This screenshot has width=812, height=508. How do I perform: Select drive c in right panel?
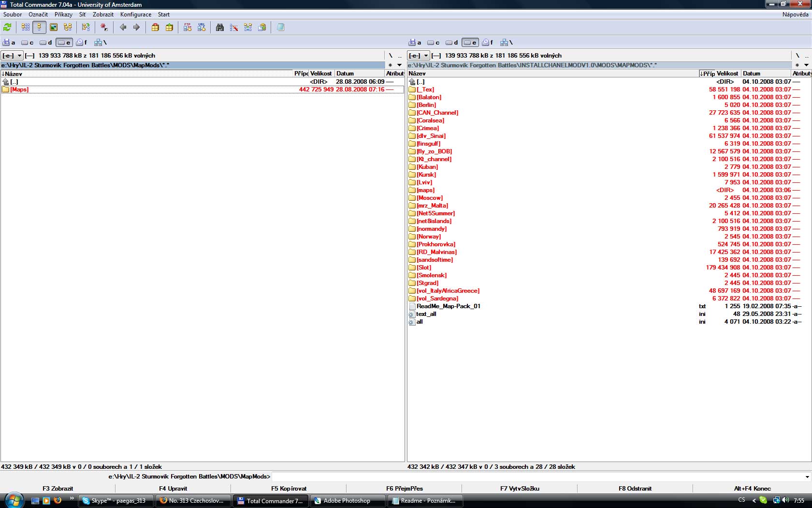(x=434, y=43)
